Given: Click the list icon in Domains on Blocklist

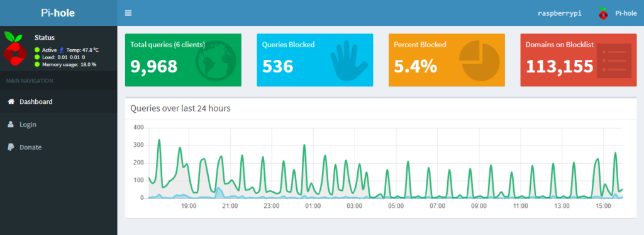Looking at the screenshot, I should point(614,60).
